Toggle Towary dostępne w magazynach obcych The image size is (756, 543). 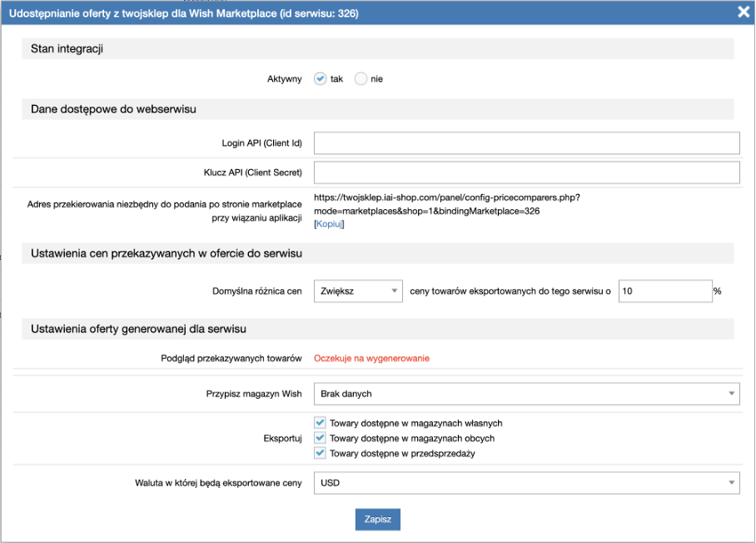click(321, 438)
